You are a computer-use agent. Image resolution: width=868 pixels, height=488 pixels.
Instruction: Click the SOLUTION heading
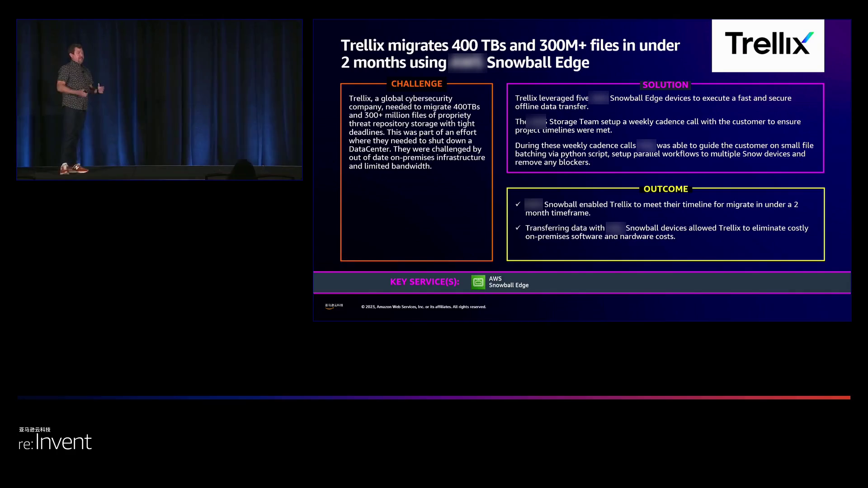665,85
